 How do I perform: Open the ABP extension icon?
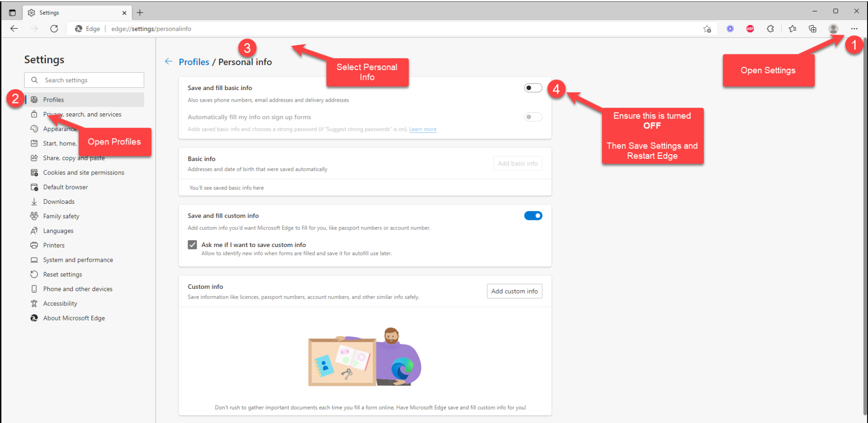[x=750, y=29]
